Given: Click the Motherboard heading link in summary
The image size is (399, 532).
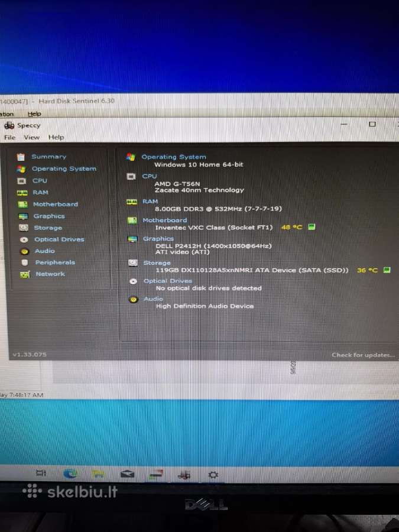Looking at the screenshot, I should pyautogui.click(x=164, y=220).
